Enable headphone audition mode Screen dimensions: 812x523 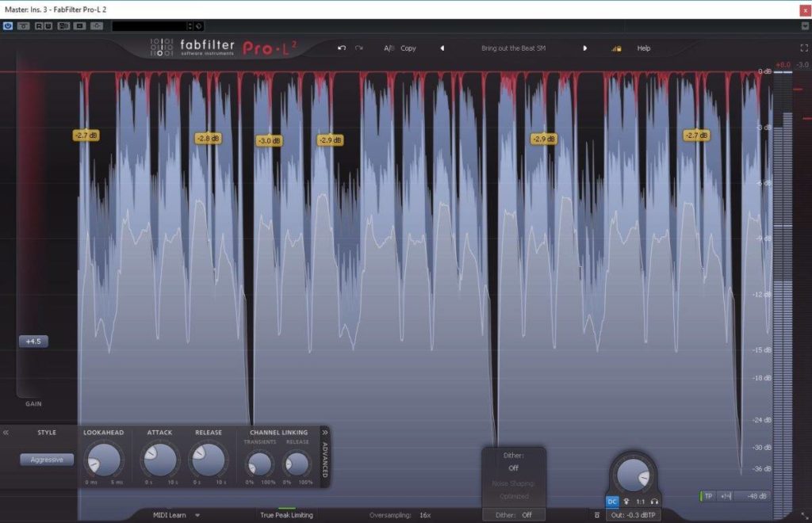pos(655,501)
